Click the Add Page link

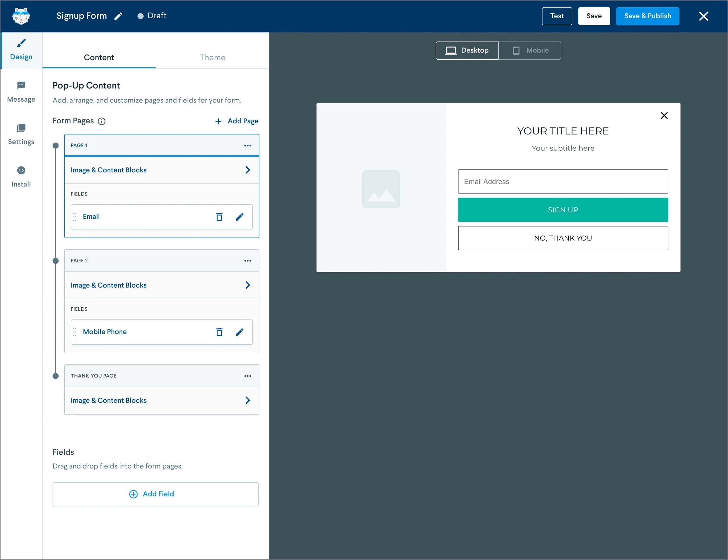237,121
